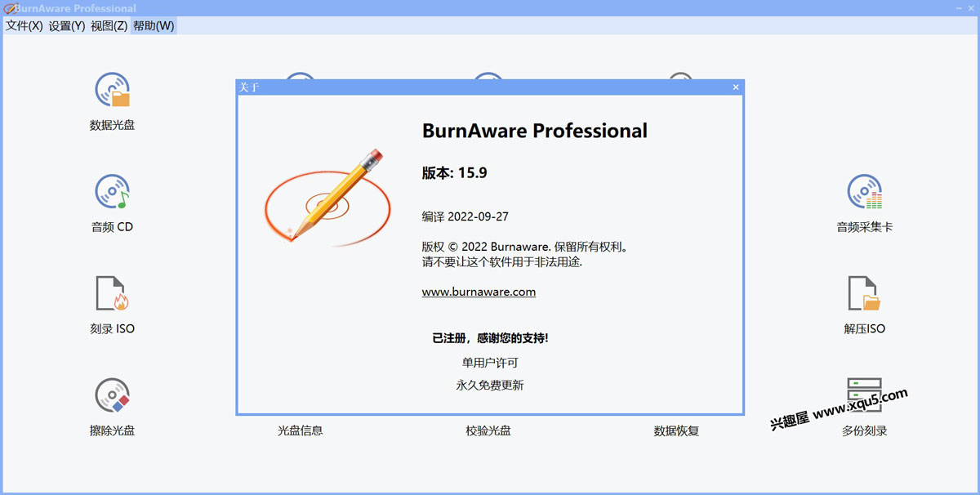The image size is (980, 495).
Task: Click the 已注册，感谢您的支持! text
Action: coord(490,337)
